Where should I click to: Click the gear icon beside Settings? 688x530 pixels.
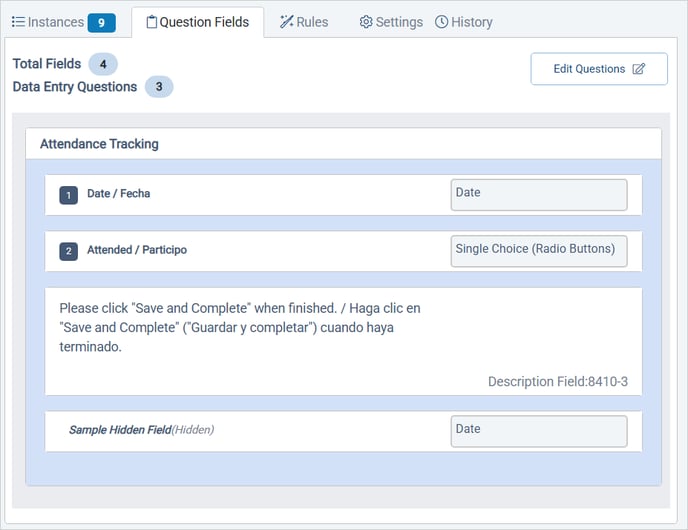(x=366, y=22)
